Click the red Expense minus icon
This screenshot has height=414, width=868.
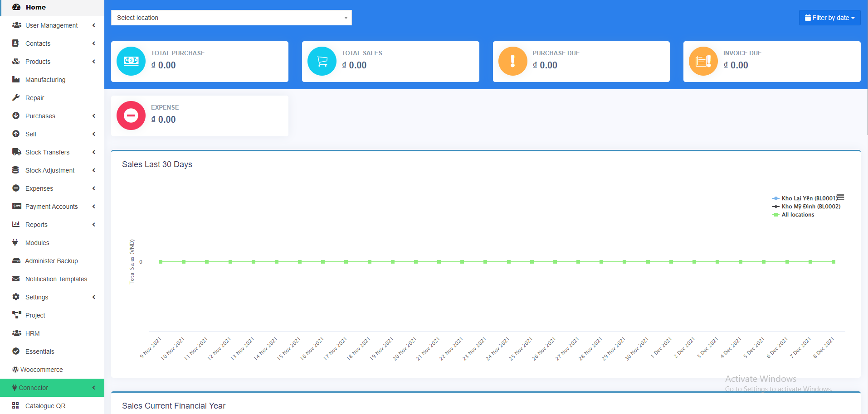[131, 116]
